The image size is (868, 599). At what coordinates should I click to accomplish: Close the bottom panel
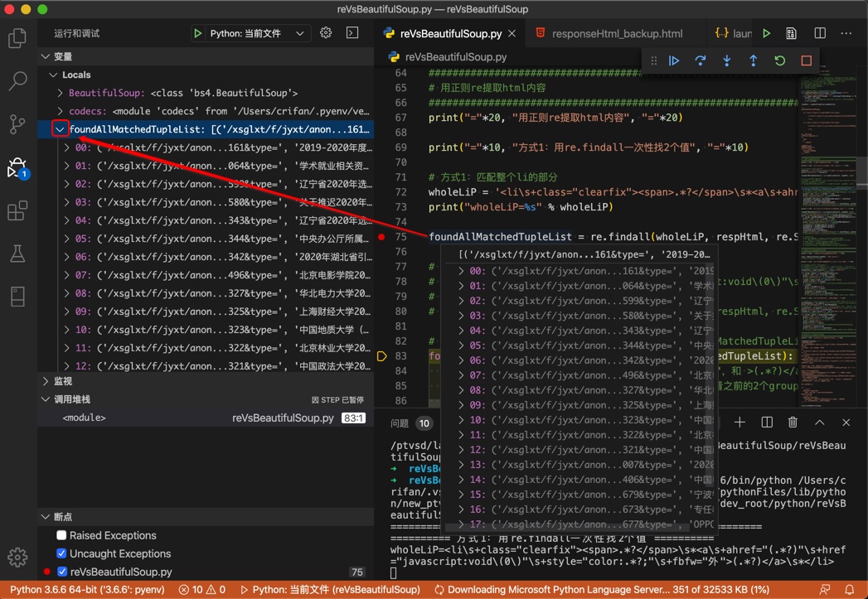click(846, 423)
